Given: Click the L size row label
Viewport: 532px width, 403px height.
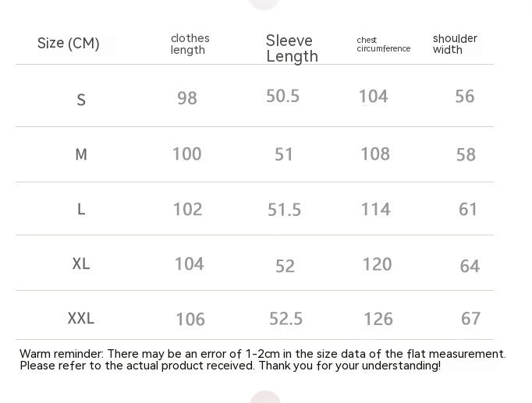Looking at the screenshot, I should point(81,209).
